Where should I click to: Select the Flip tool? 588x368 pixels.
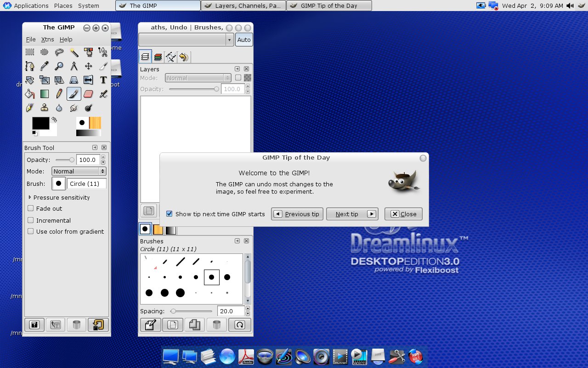tap(89, 80)
